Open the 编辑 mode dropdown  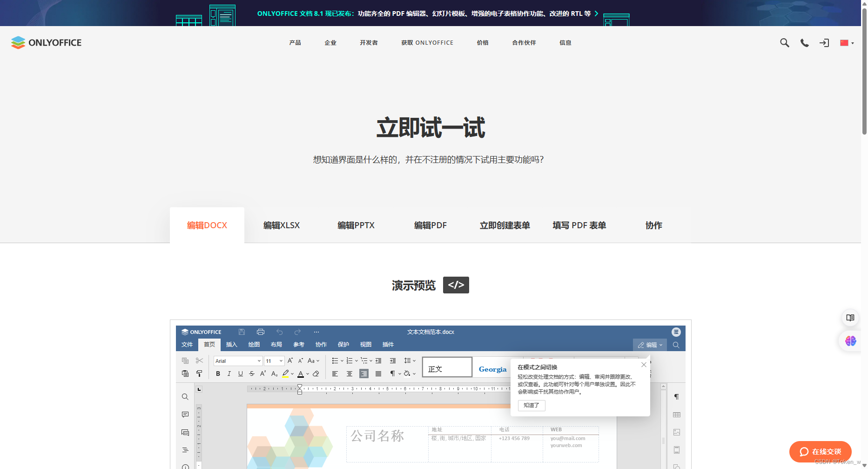click(x=650, y=345)
